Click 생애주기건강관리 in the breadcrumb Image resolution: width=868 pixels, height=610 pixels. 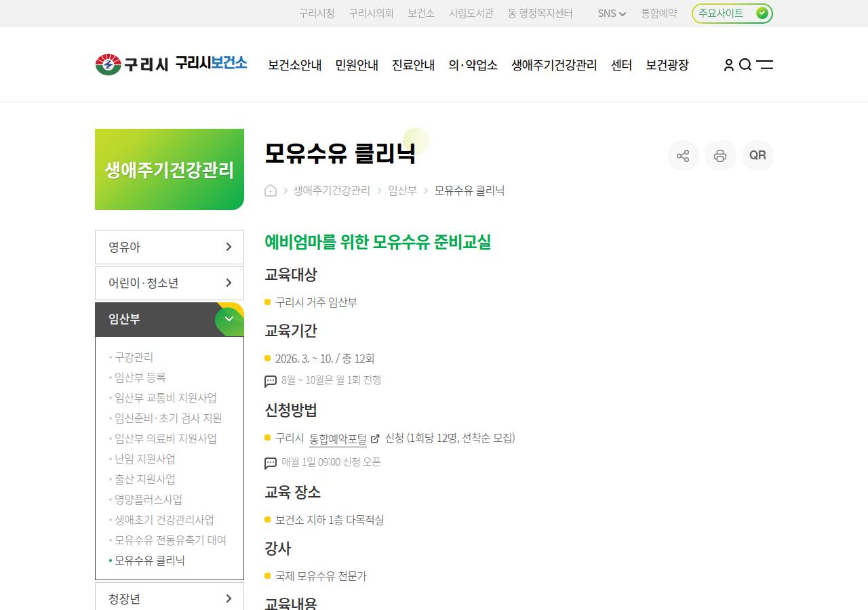click(332, 190)
